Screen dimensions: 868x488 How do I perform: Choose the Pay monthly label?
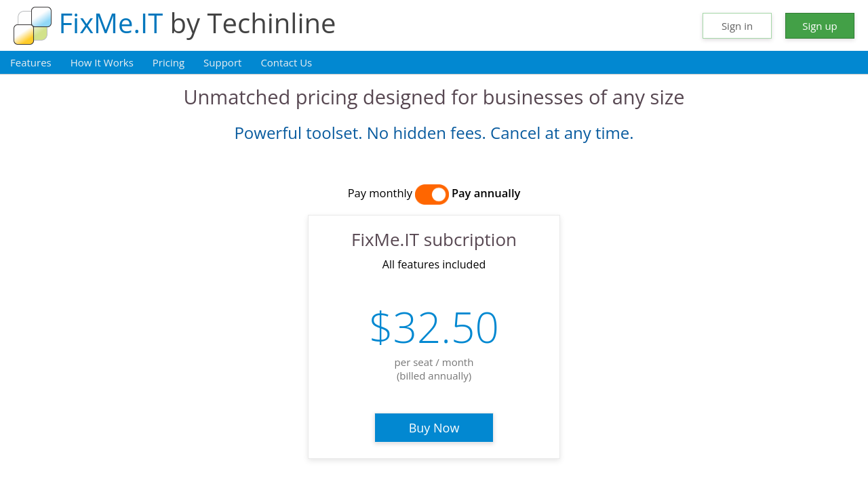pos(380,193)
